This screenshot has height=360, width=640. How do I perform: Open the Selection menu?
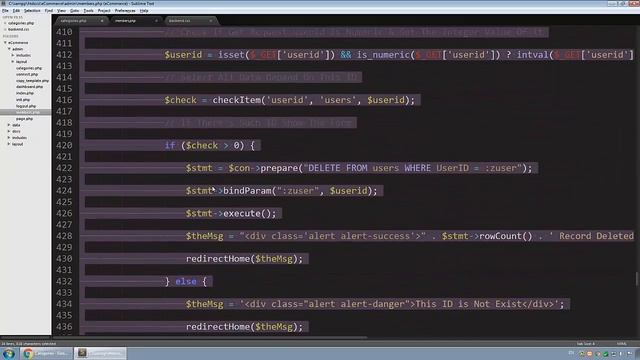tap(32, 11)
